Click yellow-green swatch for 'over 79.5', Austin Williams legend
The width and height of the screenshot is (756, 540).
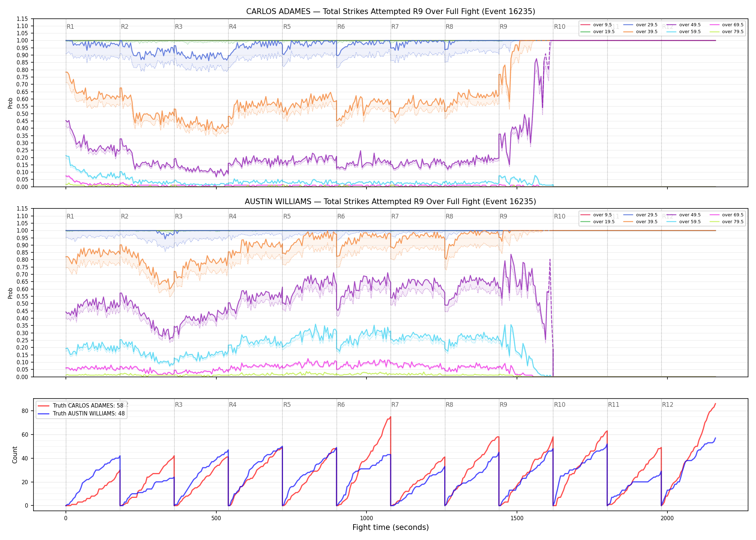pyautogui.click(x=715, y=222)
